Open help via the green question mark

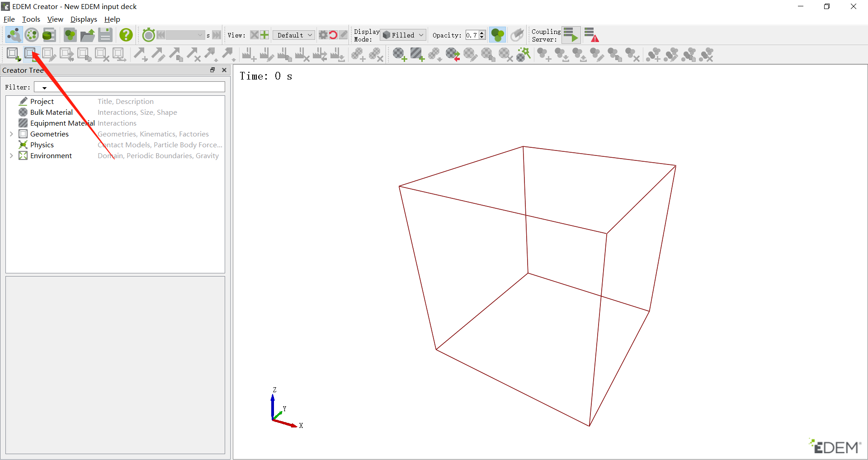(126, 35)
